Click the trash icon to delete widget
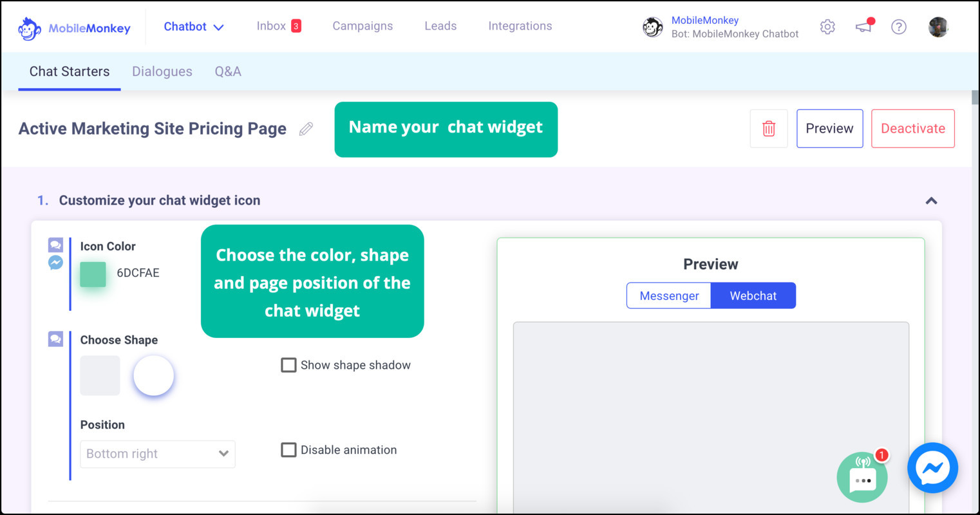This screenshot has height=515, width=980. 769,128
